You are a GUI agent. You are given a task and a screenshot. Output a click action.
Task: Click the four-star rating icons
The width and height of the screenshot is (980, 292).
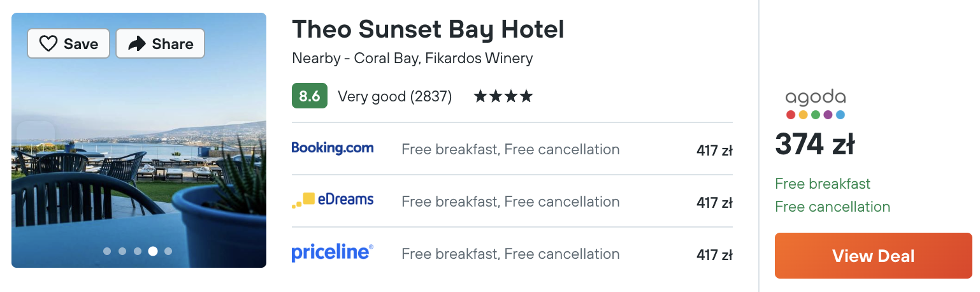pyautogui.click(x=503, y=96)
